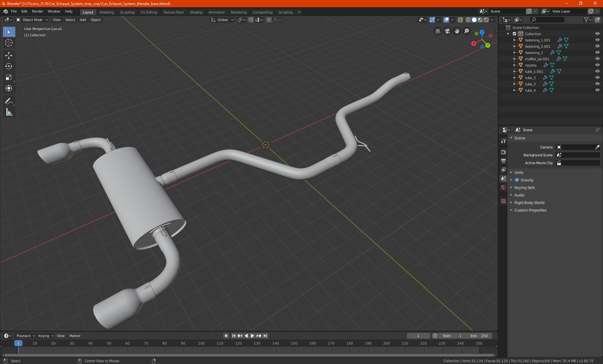Screen dimensions: 603x364
Task: Expand the Units panel
Action: pyautogui.click(x=519, y=173)
